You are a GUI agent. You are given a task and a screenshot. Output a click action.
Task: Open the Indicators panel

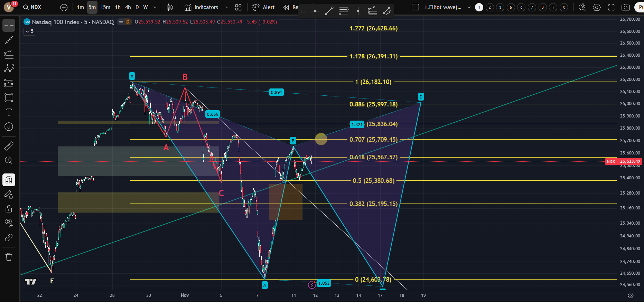click(x=202, y=7)
